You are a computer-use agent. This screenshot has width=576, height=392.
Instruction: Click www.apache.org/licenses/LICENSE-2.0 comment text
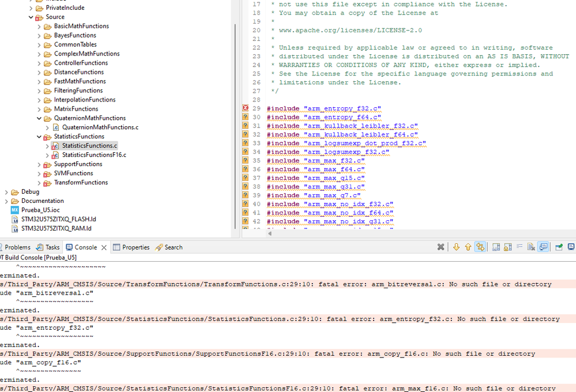click(x=350, y=30)
